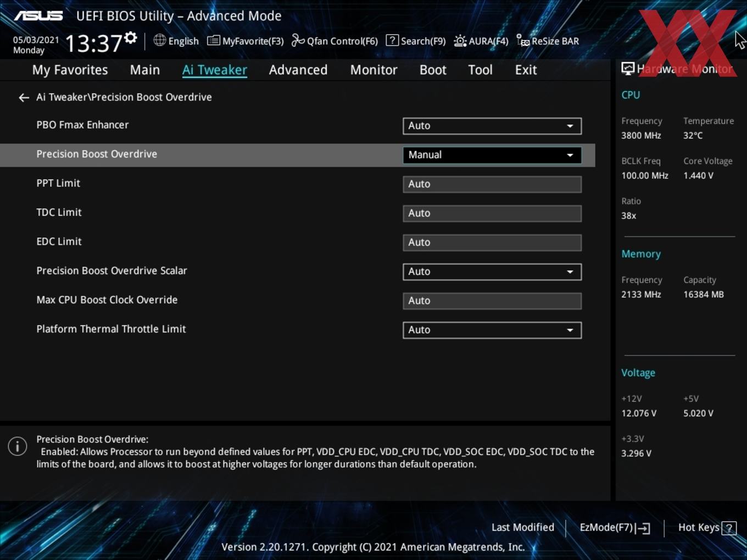Image resolution: width=747 pixels, height=560 pixels.
Task: Open the PBO Fmax Enhancer dropdown
Action: (x=492, y=126)
